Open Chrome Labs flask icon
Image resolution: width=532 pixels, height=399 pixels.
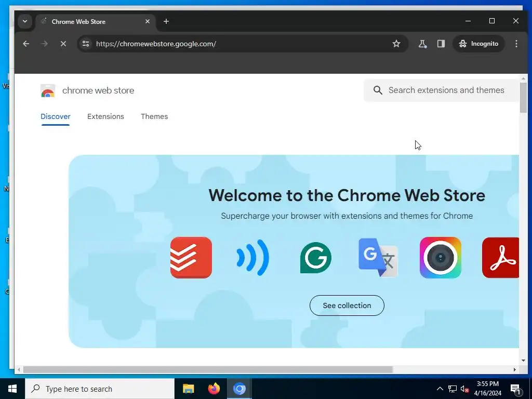point(422,44)
